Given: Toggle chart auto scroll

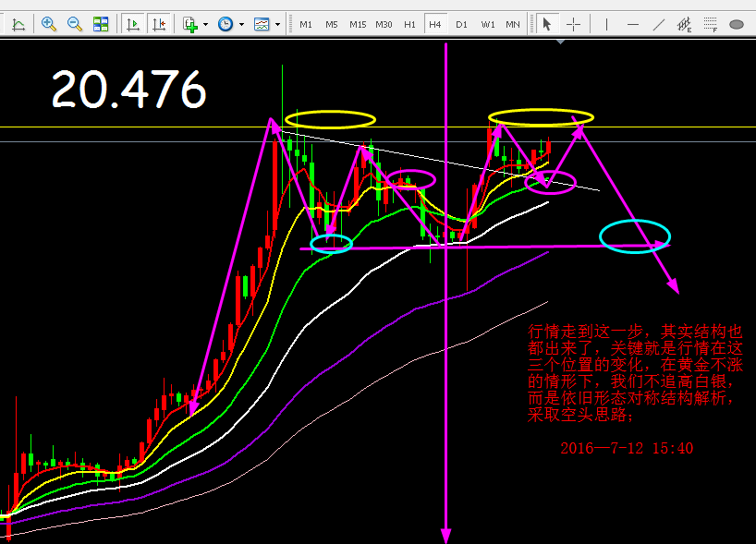Looking at the screenshot, I should 132,24.
